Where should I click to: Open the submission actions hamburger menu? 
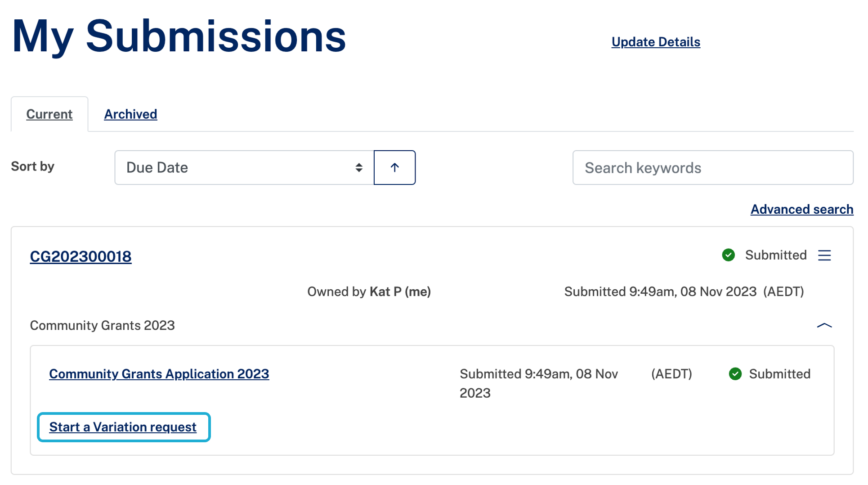(x=824, y=255)
